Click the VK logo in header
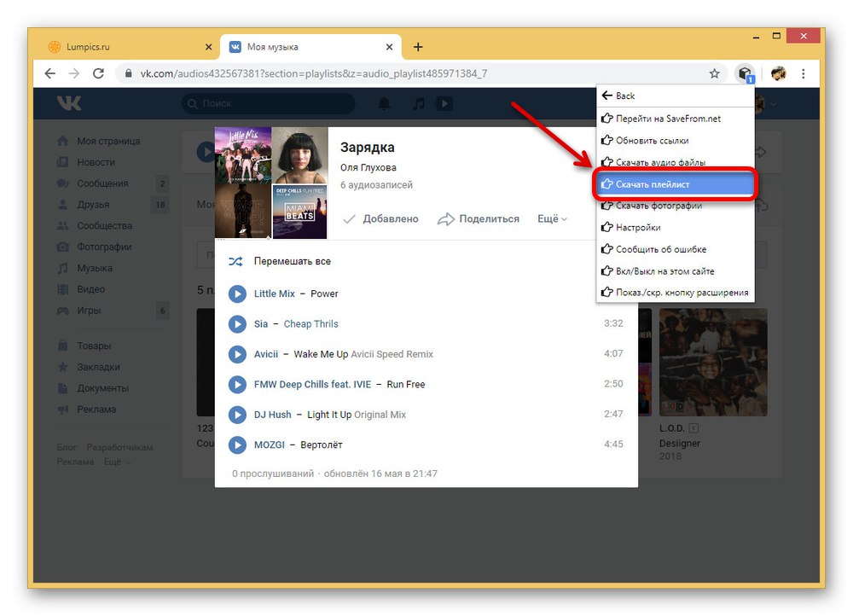Viewport: 853px width, 616px height. [69, 103]
